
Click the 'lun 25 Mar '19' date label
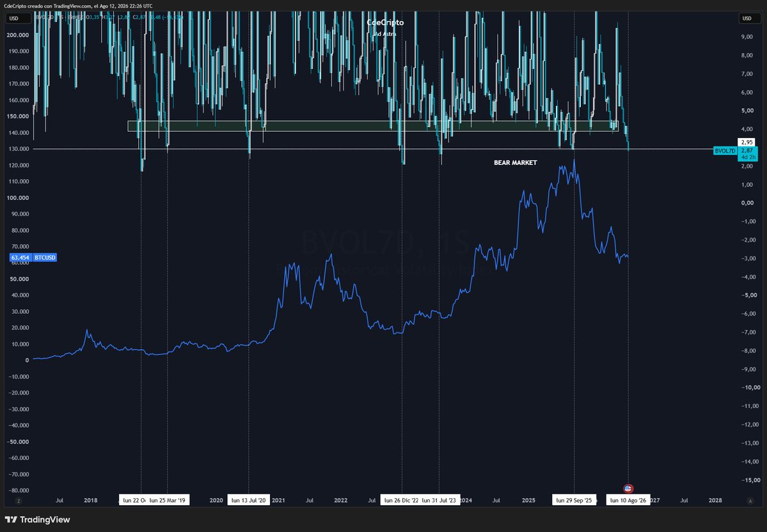[x=168, y=500]
